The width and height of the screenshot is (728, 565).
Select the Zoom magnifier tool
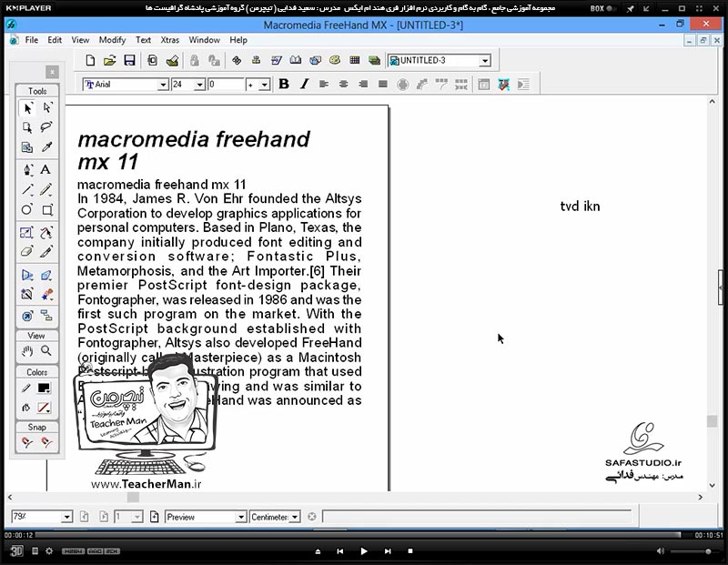click(46, 351)
